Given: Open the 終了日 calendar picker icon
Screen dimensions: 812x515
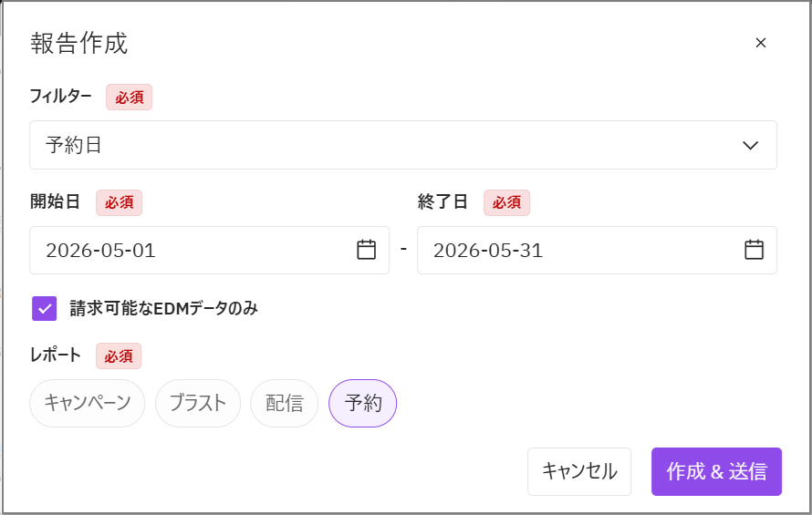Looking at the screenshot, I should point(754,250).
